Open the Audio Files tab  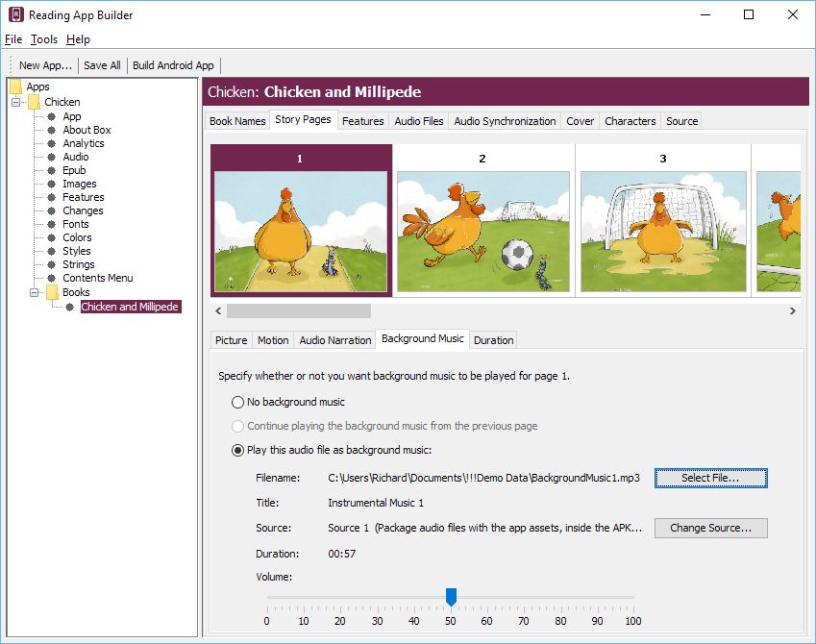coord(419,121)
